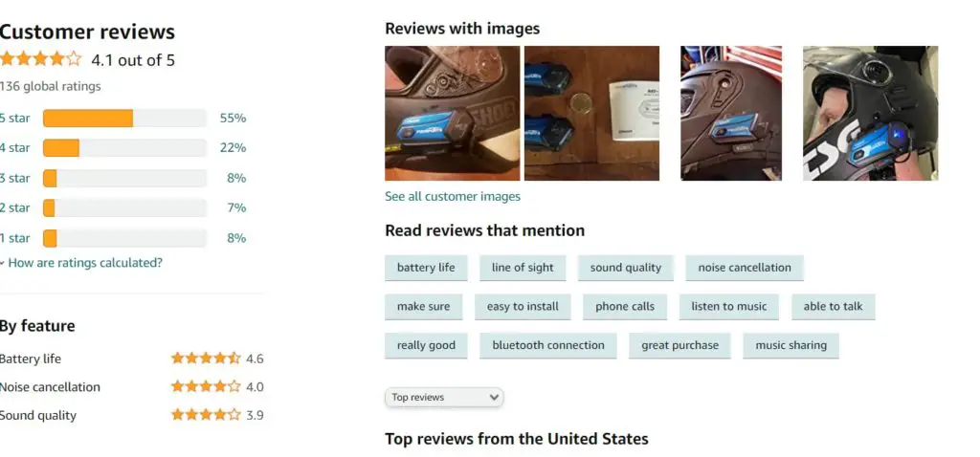Select the music sharing mention tag
Screen dimensions: 980x457
[791, 345]
